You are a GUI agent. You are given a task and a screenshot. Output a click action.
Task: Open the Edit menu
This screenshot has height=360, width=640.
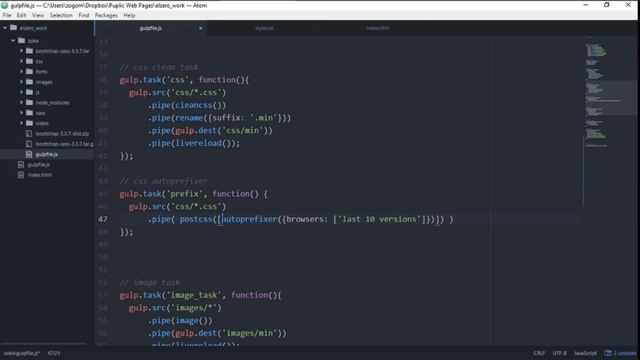pos(21,15)
